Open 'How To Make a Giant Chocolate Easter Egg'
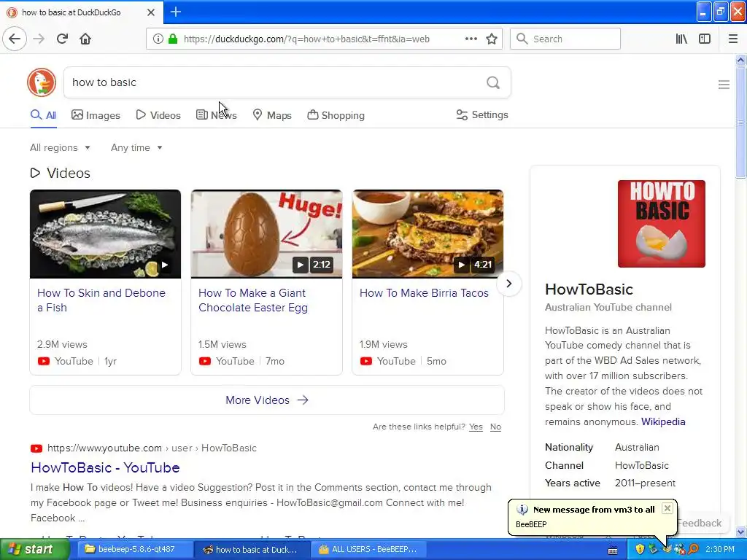 click(253, 300)
